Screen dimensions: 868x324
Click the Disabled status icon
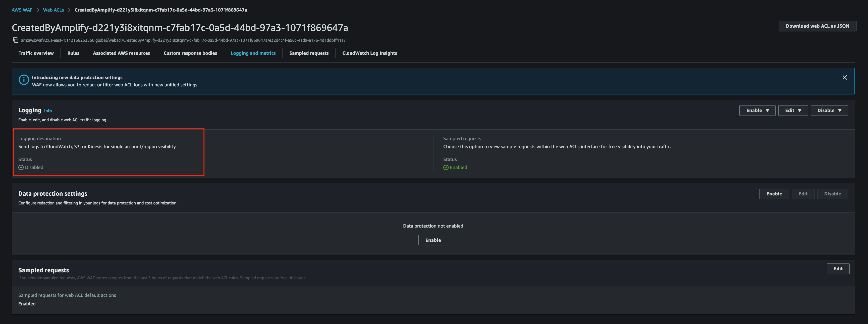pos(21,167)
